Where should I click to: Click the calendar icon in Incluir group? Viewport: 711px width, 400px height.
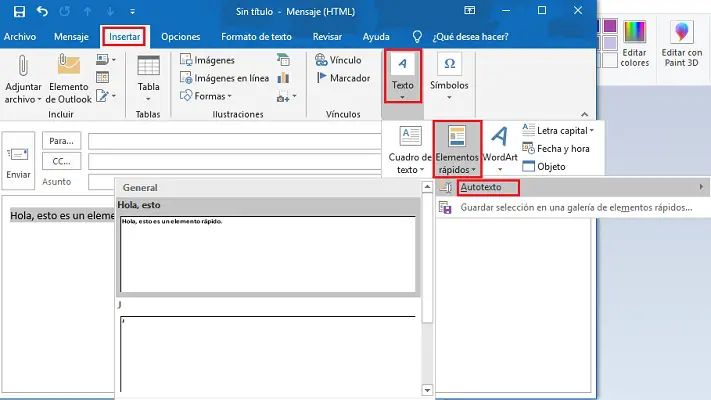point(102,78)
